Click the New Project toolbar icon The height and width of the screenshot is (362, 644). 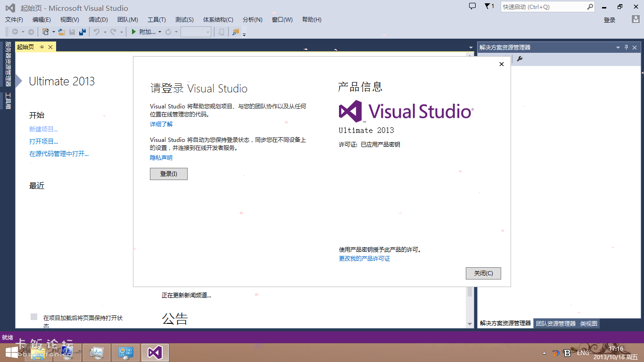[46, 32]
